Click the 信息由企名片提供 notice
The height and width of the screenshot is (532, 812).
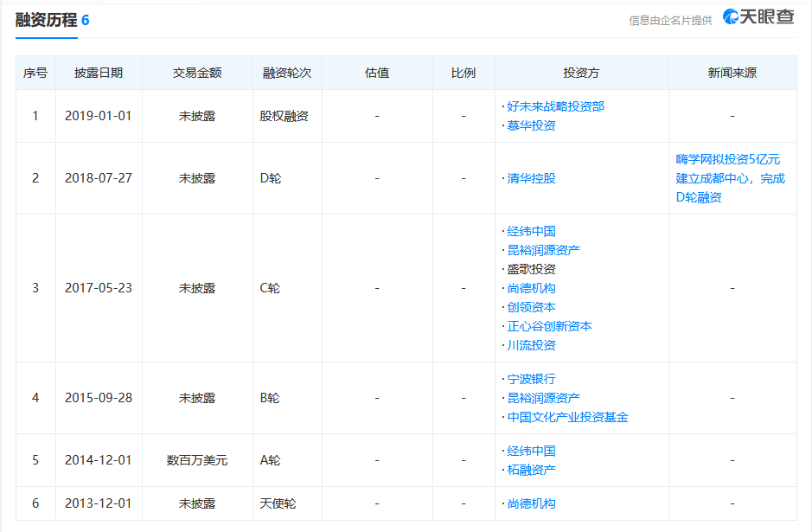(670, 20)
